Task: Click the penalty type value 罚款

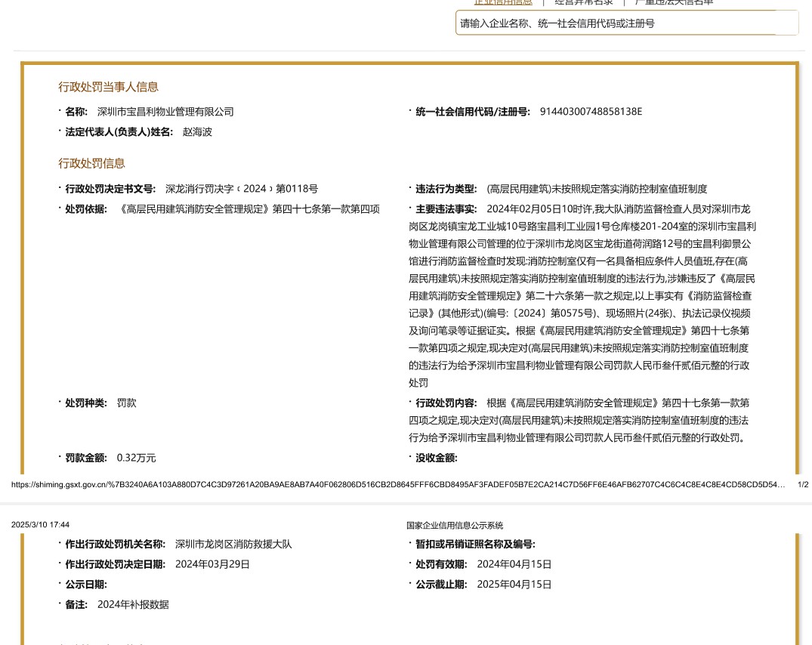Action: tap(126, 403)
